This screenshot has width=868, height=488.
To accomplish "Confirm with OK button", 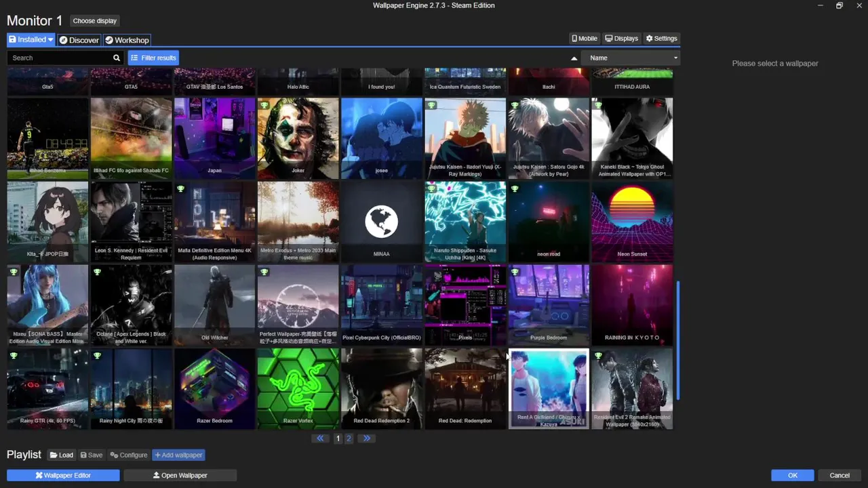I will (793, 475).
